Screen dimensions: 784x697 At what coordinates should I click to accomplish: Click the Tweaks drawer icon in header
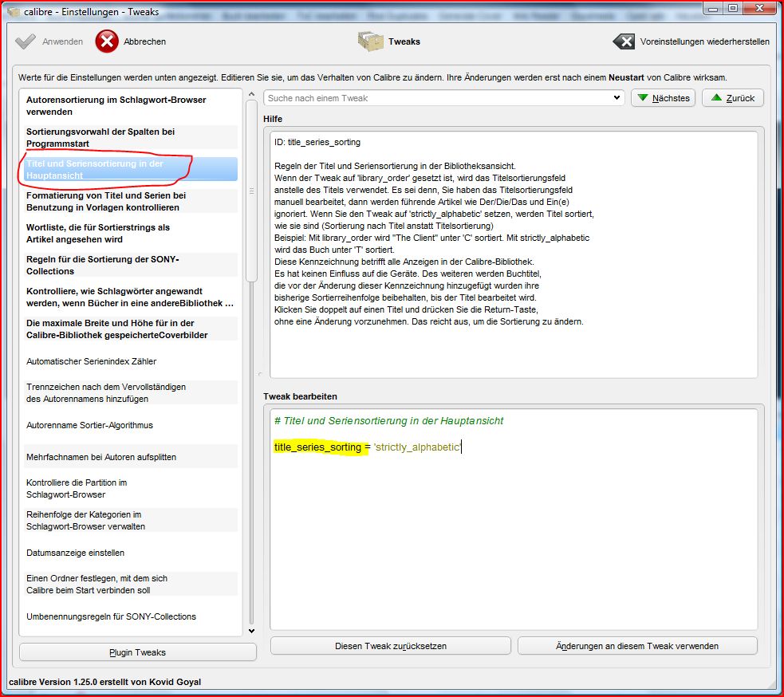tap(371, 41)
